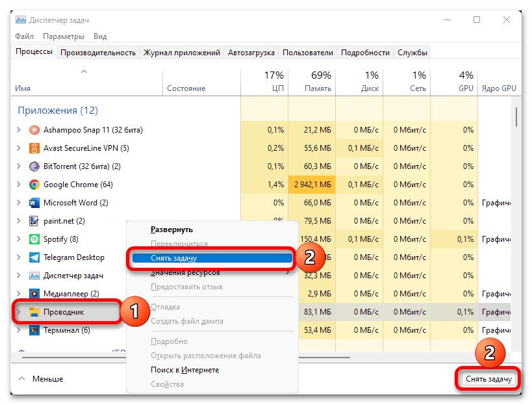Screen dimensions: 532x405
Task: Minimize the Диспетчер задач window
Action: pos(448,20)
